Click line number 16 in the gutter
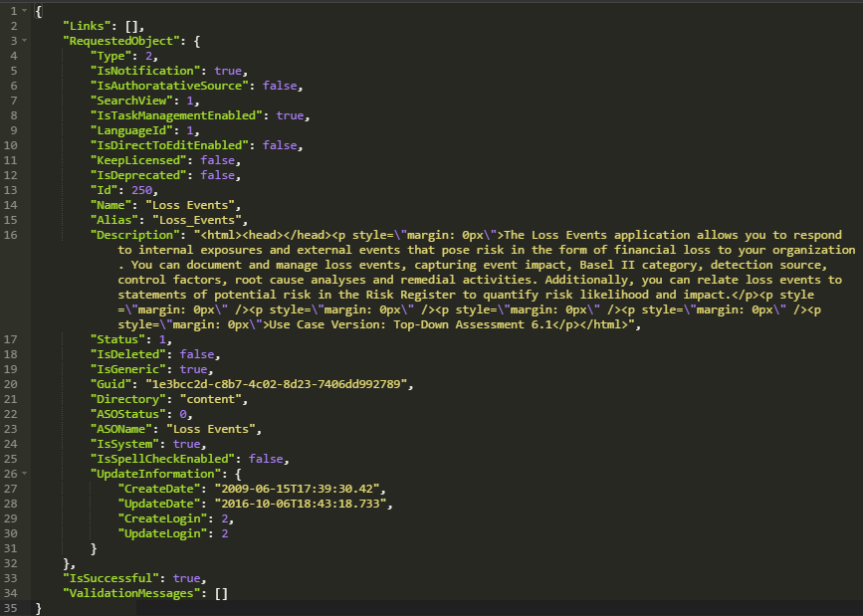863x616 pixels. (10, 235)
